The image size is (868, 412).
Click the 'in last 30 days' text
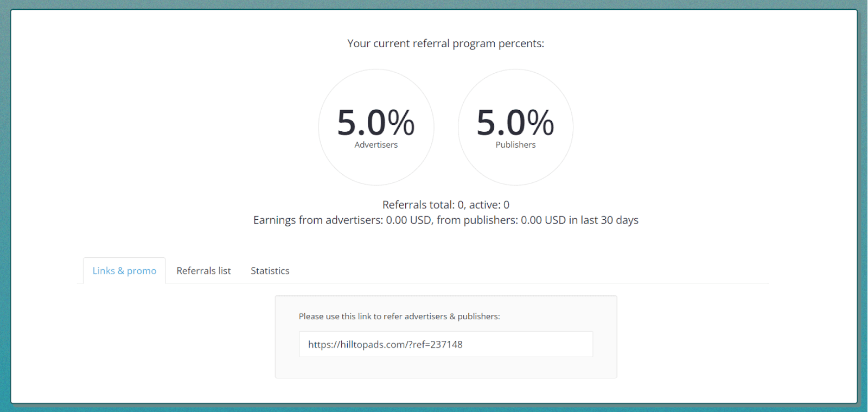point(604,220)
